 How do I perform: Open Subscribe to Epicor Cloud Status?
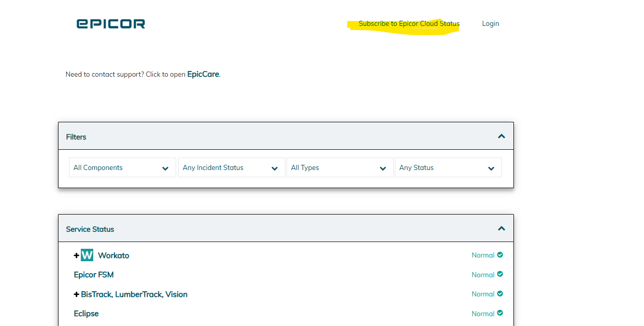409,24
